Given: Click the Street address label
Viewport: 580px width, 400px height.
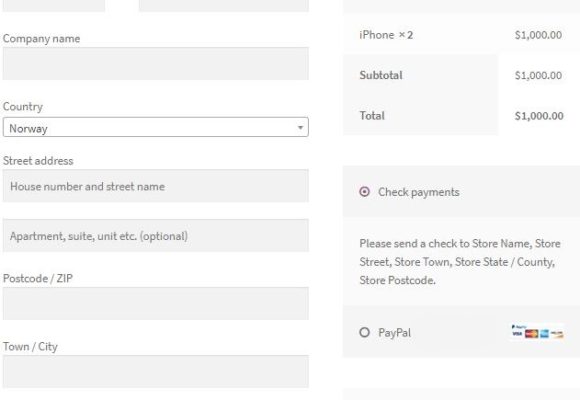Looking at the screenshot, I should click(x=38, y=161).
